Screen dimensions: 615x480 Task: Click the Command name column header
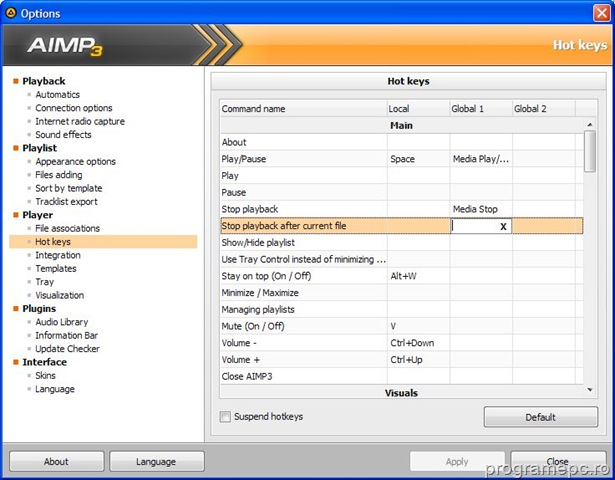coord(303,109)
